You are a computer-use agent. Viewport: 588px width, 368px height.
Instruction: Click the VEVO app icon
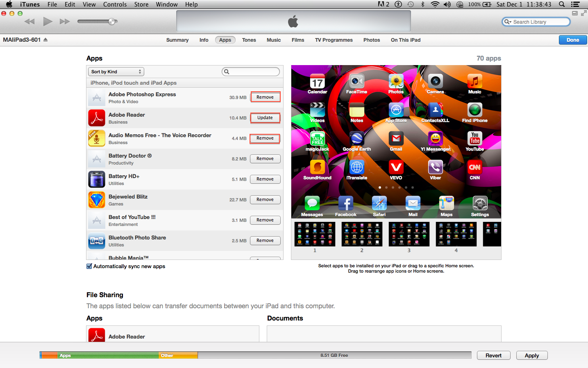coord(396,167)
